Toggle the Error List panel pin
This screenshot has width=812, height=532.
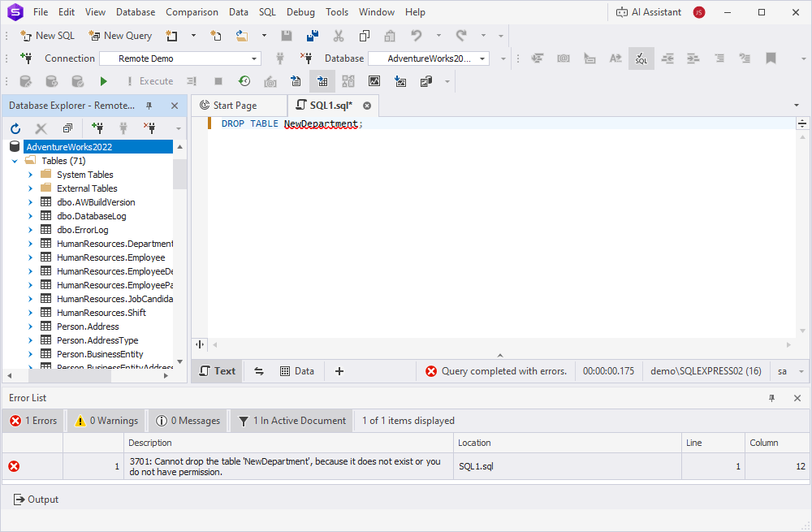771,398
